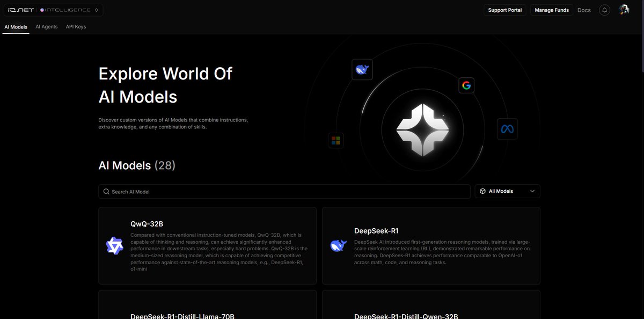Open the DeepSeek-R1-Distill-Qwen-32B card
The image size is (644, 319).
(x=431, y=305)
